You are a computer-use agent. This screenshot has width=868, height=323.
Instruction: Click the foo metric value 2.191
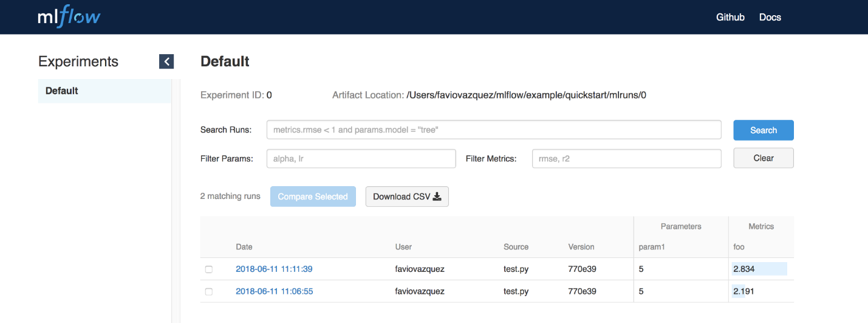pos(743,291)
